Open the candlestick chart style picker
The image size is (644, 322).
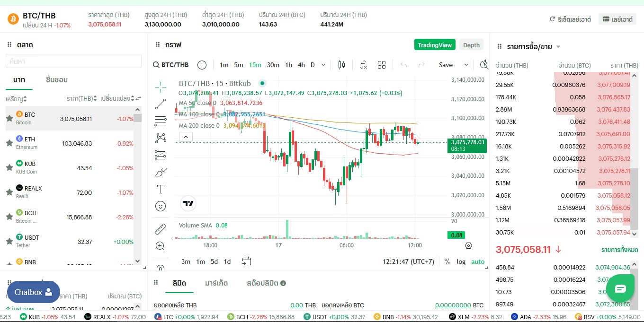pos(341,65)
